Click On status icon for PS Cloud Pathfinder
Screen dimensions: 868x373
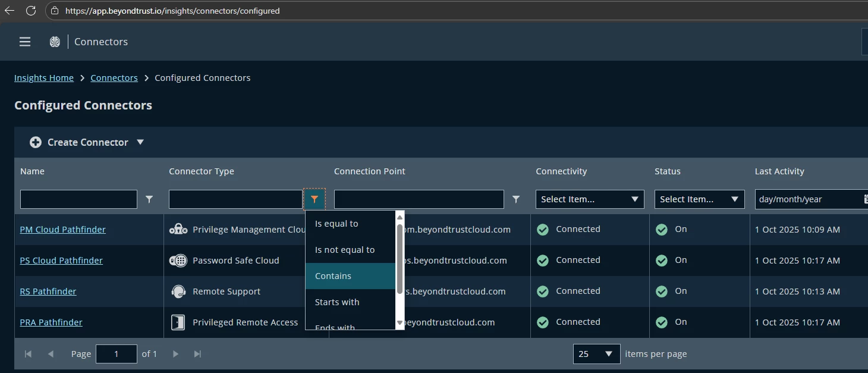[x=662, y=261]
